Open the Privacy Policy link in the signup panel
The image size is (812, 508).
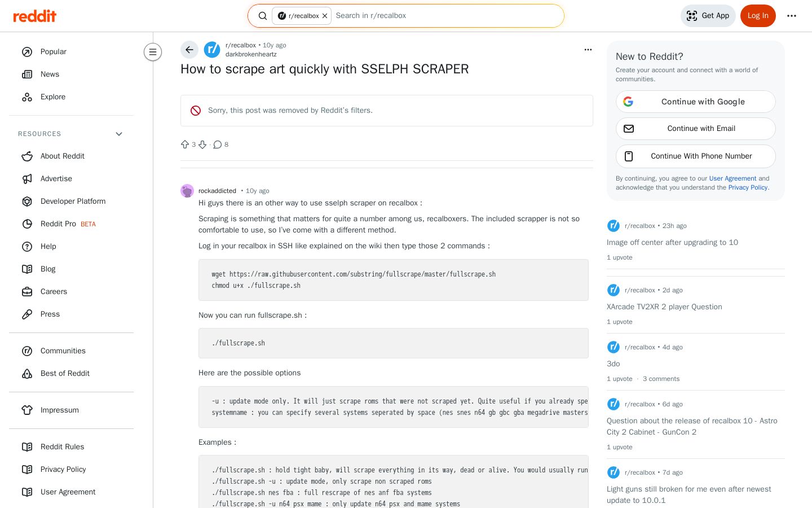[748, 187]
